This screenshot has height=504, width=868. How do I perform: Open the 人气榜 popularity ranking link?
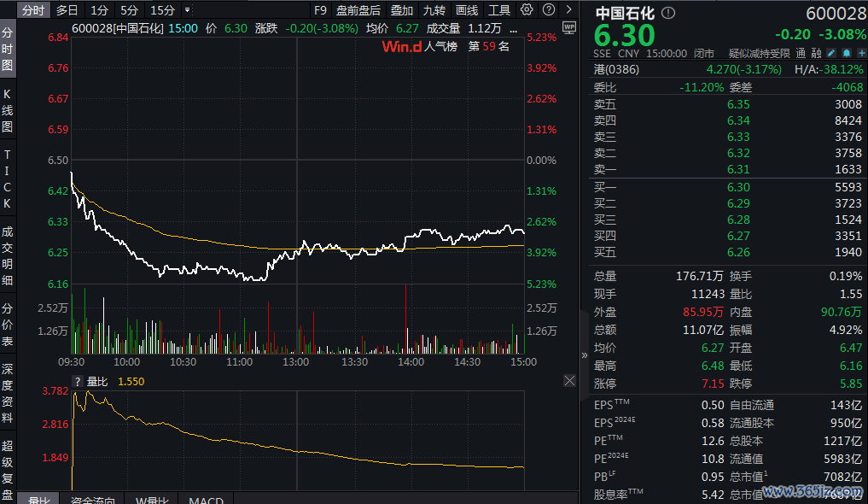(441, 46)
